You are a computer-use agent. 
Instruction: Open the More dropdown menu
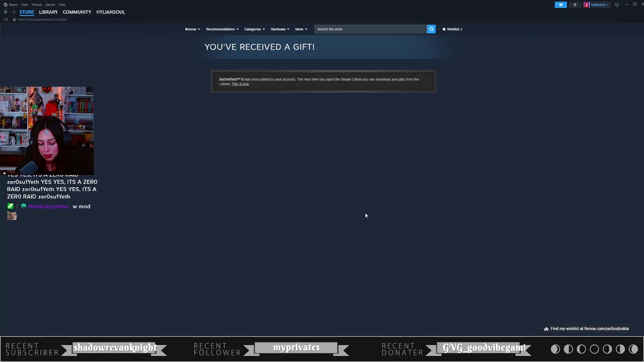pos(301,29)
